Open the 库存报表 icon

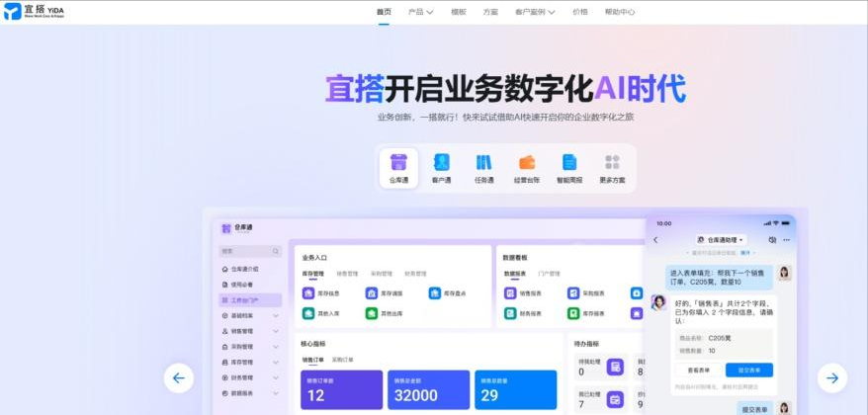click(x=573, y=313)
